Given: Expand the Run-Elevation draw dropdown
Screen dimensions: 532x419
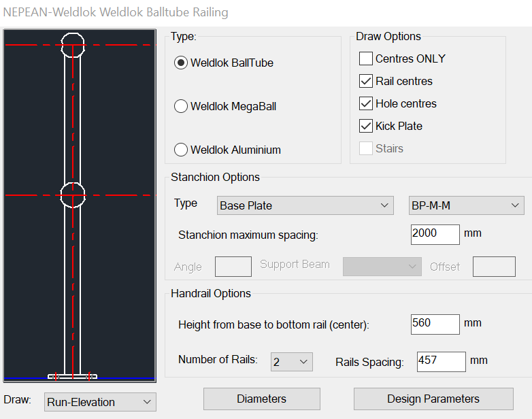Looking at the screenshot, I should click(x=100, y=402).
